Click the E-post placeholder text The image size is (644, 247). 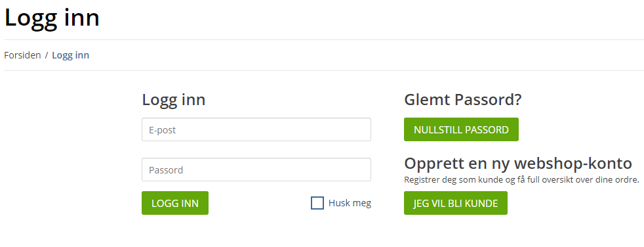click(x=162, y=130)
